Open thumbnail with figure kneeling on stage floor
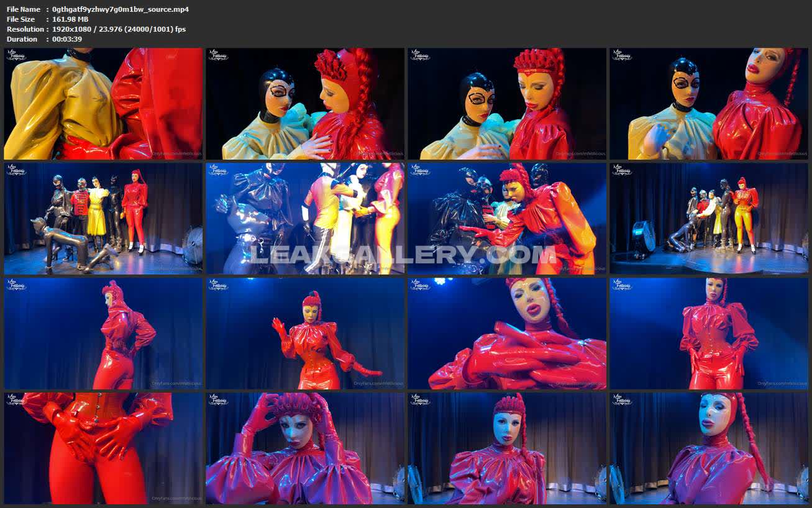Image resolution: width=812 pixels, height=508 pixels. point(103,219)
